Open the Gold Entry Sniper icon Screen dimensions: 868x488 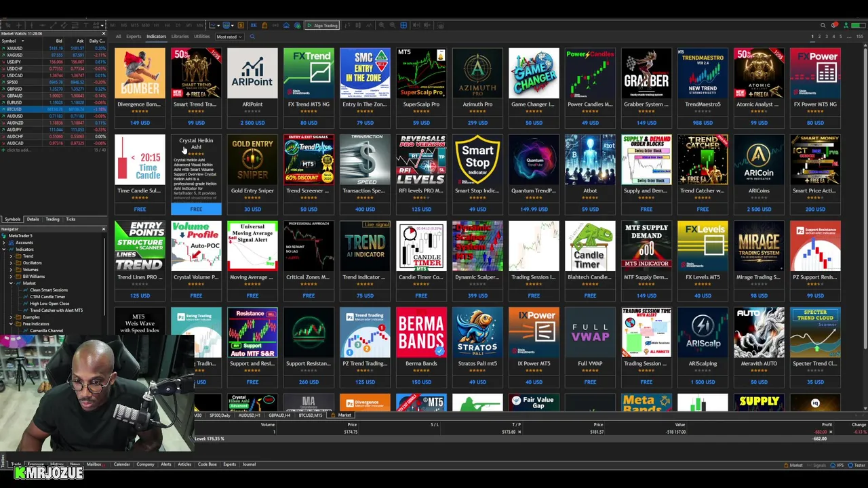252,160
